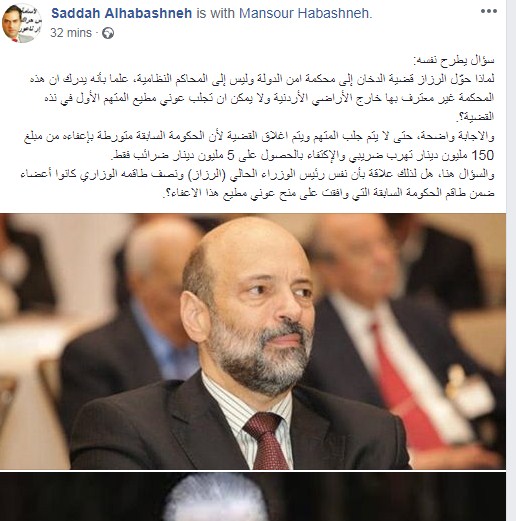Click the first Arabic line ending with colon

coord(453,61)
